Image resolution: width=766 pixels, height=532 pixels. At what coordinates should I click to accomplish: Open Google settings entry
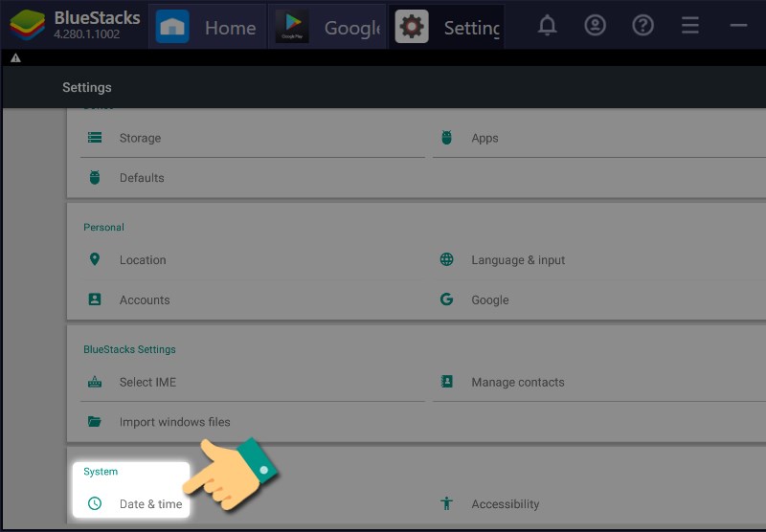(599, 299)
